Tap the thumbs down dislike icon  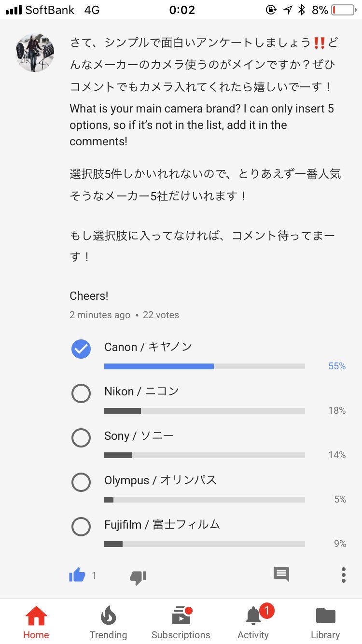(138, 577)
